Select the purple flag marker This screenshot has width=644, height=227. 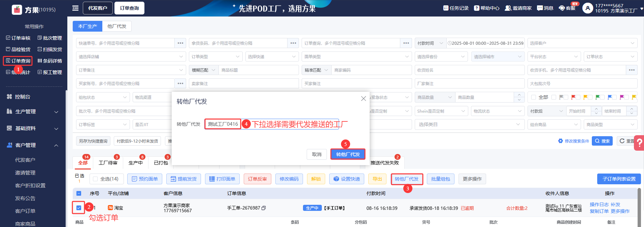(622, 97)
